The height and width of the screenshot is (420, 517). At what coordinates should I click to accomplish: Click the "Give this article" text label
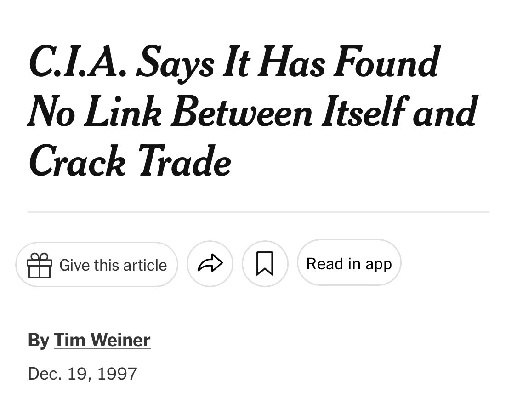pyautogui.click(x=113, y=265)
